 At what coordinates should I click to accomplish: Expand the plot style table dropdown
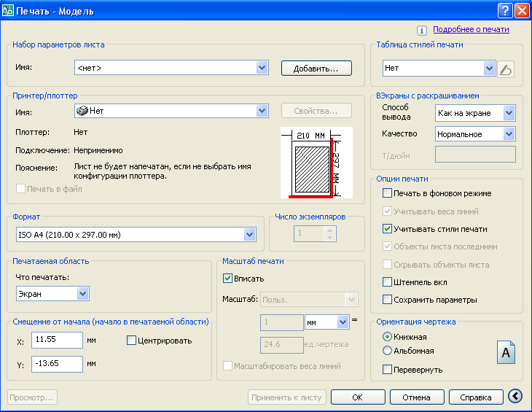pos(439,69)
